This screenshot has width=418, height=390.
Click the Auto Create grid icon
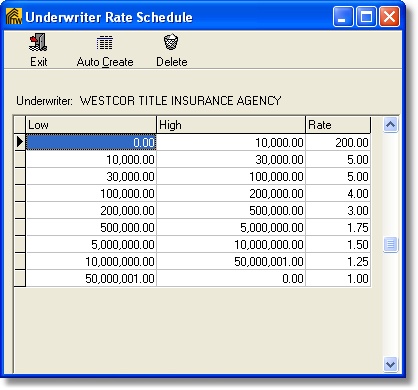pos(105,43)
